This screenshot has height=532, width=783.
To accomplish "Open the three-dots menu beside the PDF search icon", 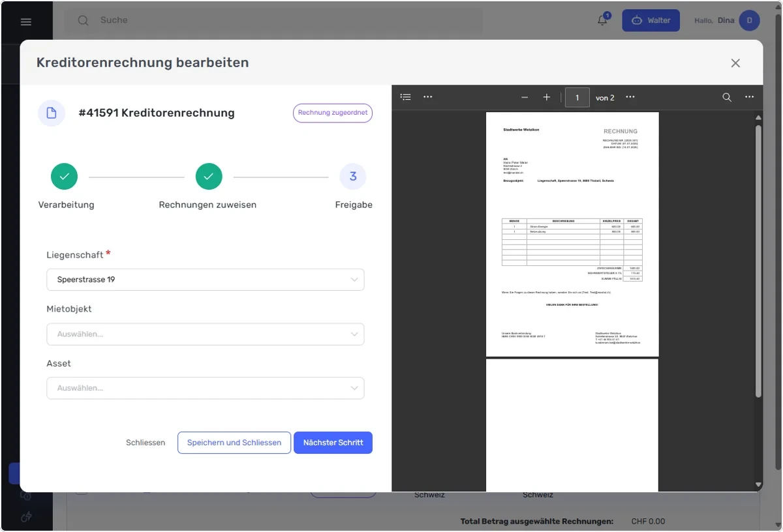I will pyautogui.click(x=749, y=97).
